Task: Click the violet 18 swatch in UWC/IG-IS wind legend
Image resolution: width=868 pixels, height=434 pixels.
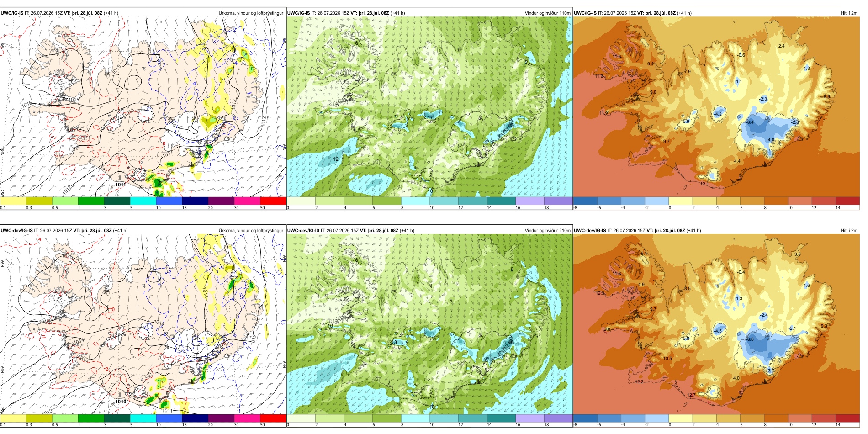Action: [558, 201]
